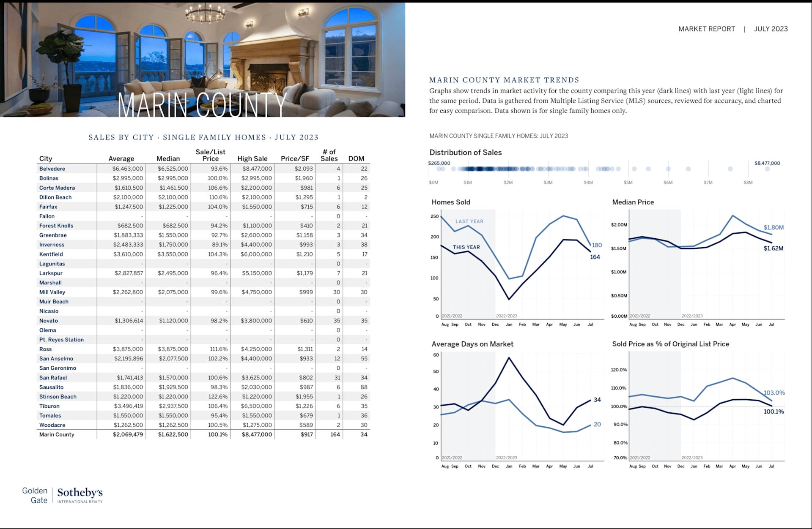
Task: Click the MARKET REPORT header text
Action: click(x=706, y=29)
